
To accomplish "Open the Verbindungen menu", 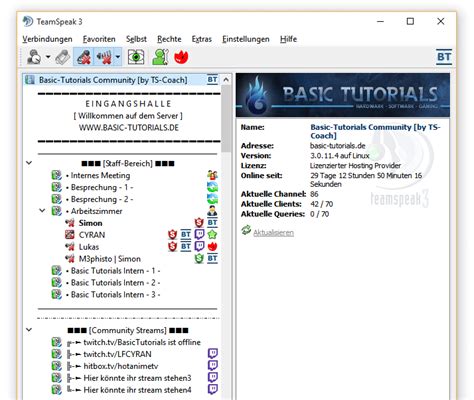I will (x=47, y=39).
